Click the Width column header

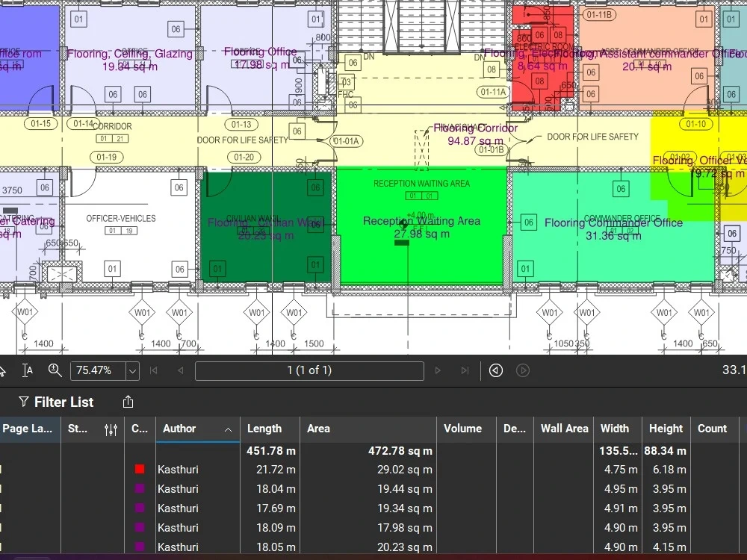[618, 429]
